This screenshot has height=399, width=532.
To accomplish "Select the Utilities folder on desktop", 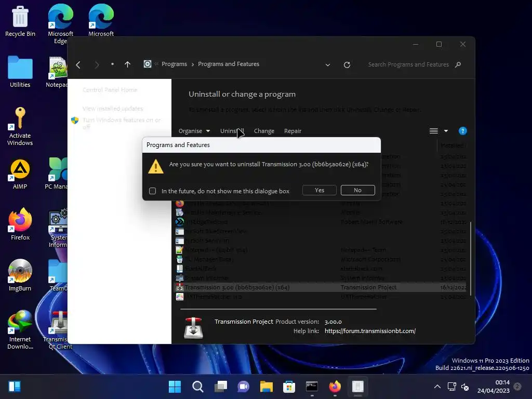I will pyautogui.click(x=20, y=72).
